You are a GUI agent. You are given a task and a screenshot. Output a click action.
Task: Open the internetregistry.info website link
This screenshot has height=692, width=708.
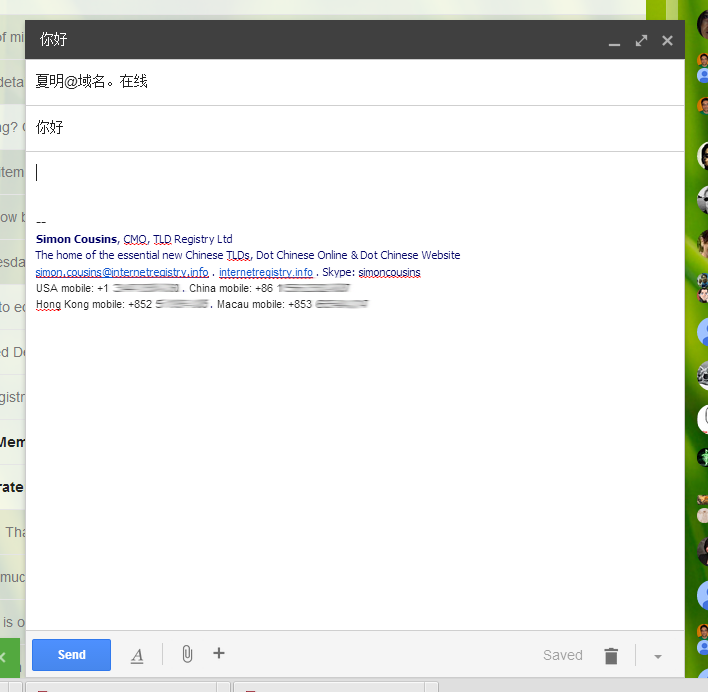(266, 272)
